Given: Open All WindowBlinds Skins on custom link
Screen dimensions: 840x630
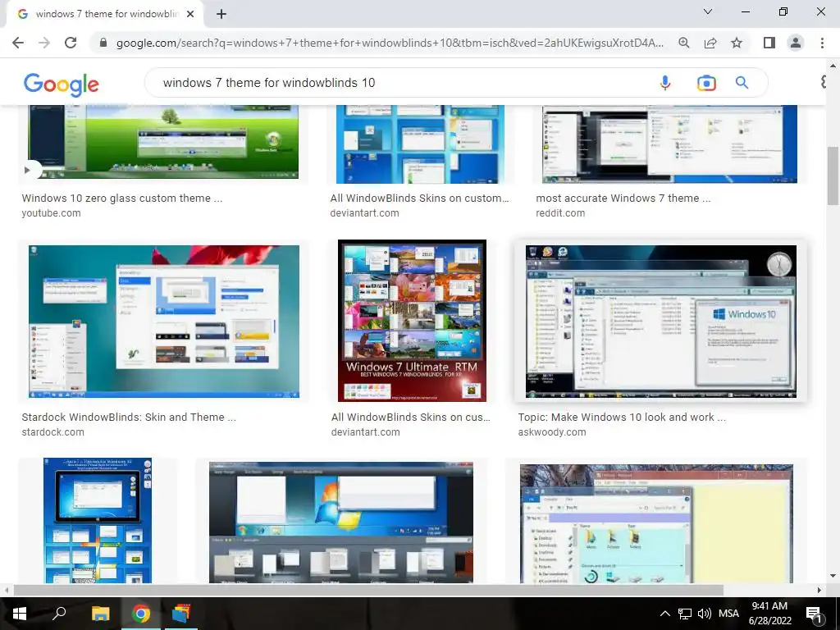Looking at the screenshot, I should tap(419, 199).
